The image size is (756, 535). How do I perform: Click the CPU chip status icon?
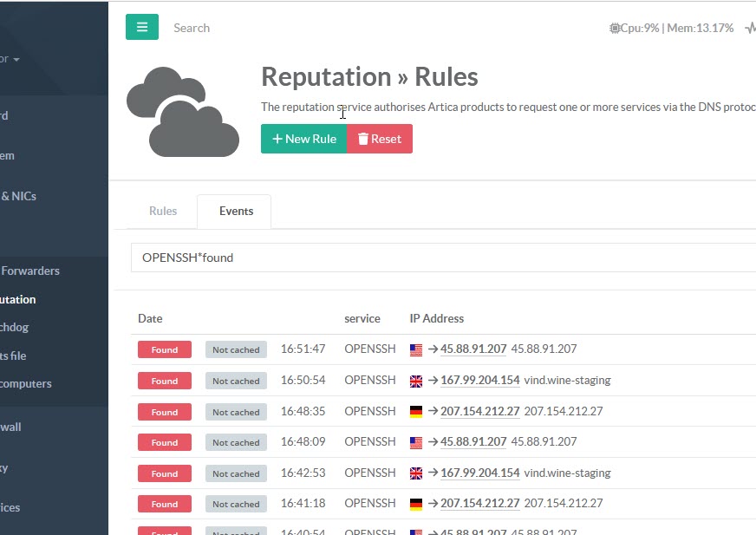[x=615, y=28]
